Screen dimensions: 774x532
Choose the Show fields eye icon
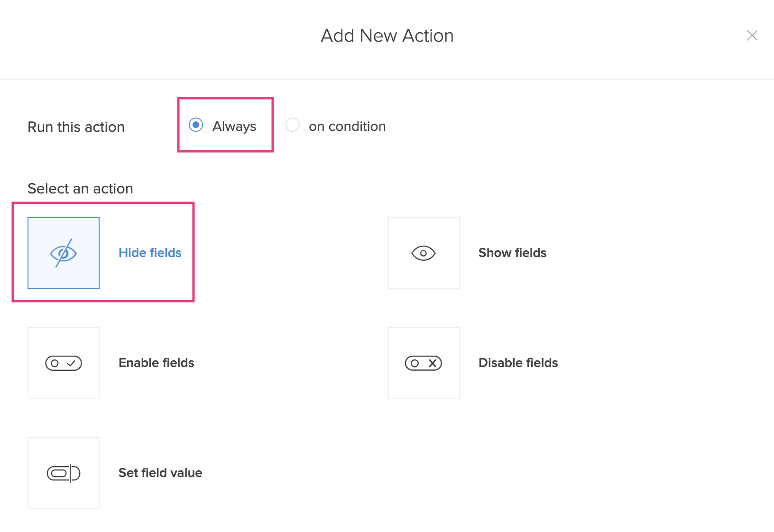point(424,253)
